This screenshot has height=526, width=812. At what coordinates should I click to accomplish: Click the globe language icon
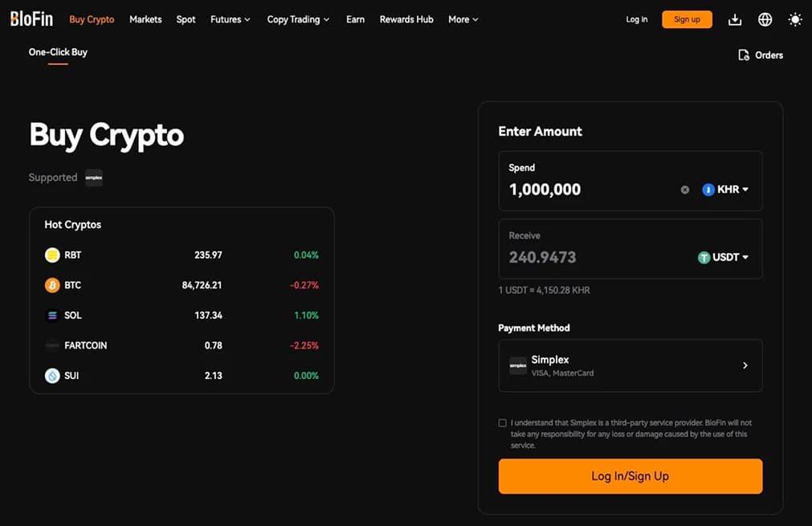pyautogui.click(x=765, y=19)
